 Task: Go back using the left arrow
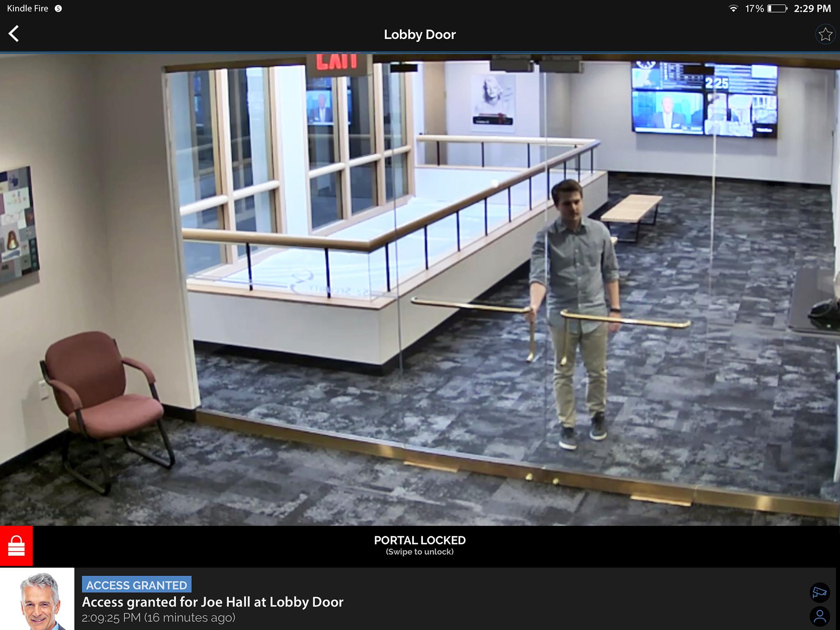tap(14, 34)
